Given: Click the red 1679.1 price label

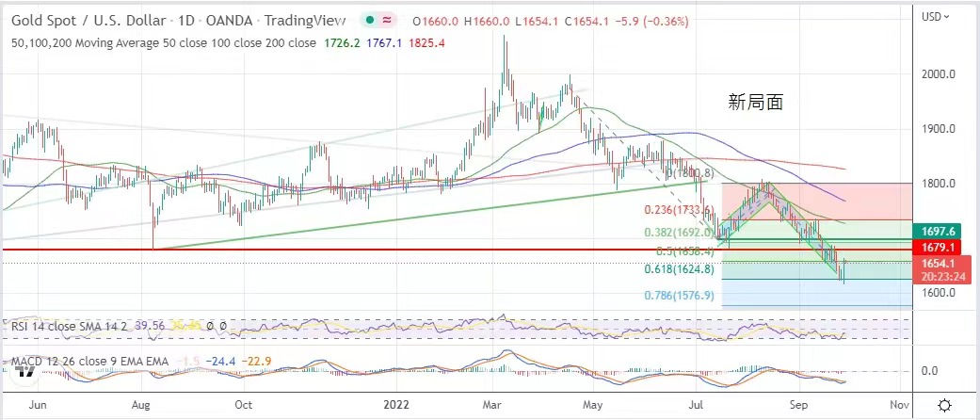Looking at the screenshot, I should tap(944, 249).
